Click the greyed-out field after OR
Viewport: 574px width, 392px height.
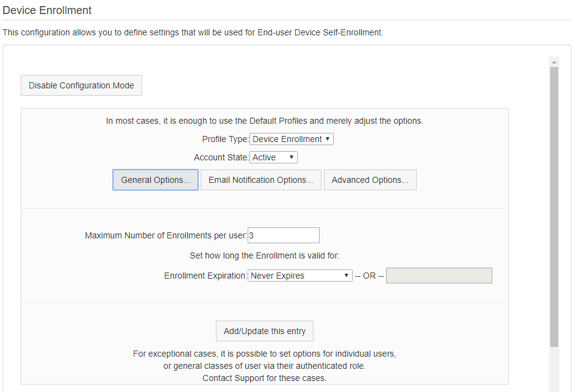pyautogui.click(x=439, y=276)
